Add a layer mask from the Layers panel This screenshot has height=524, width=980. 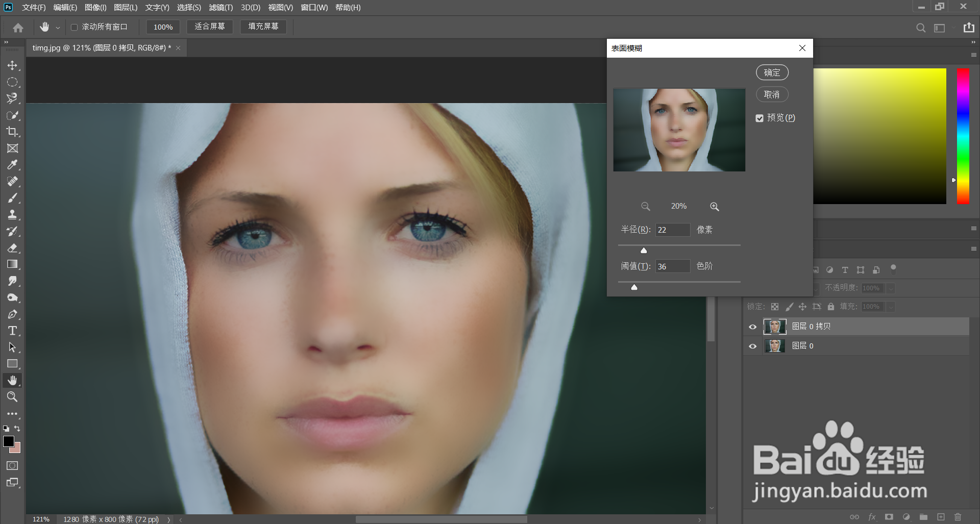pos(889,517)
